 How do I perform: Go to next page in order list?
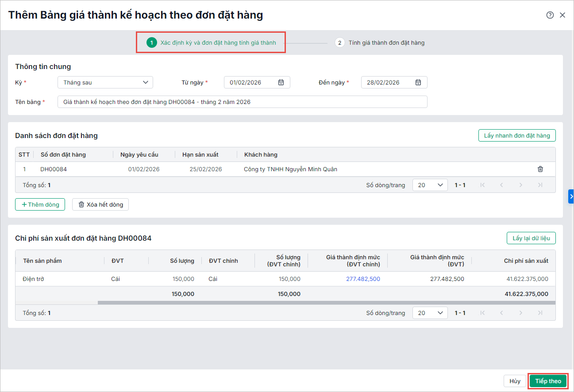[521, 185]
